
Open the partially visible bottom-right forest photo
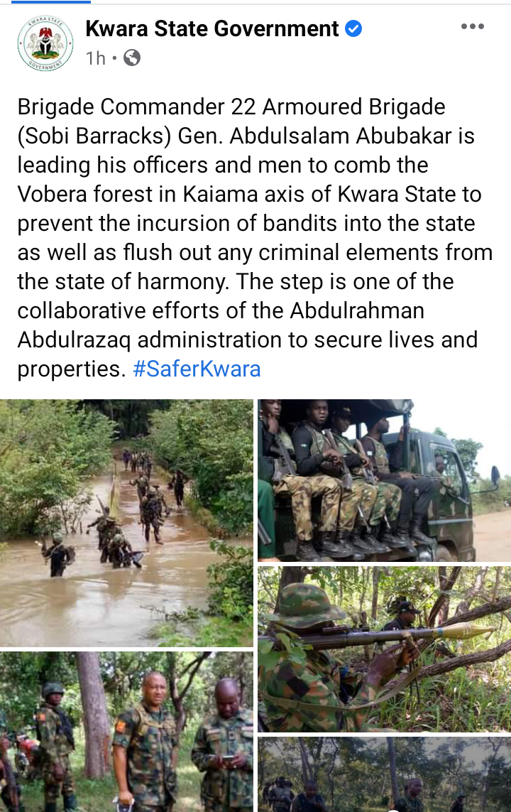pos(384,774)
